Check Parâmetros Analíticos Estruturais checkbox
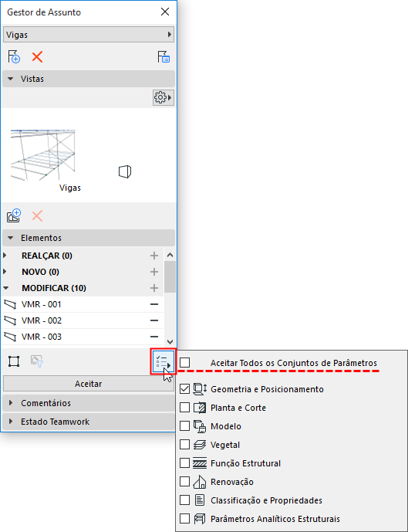 184,519
